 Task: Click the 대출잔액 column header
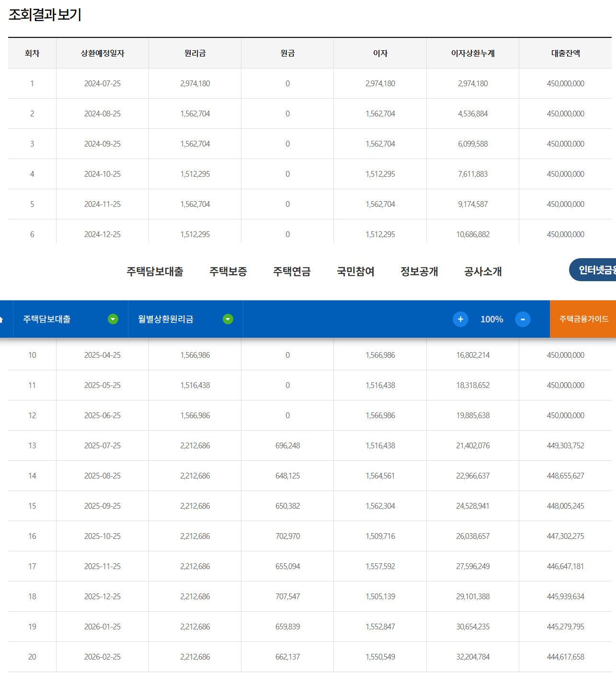[566, 53]
